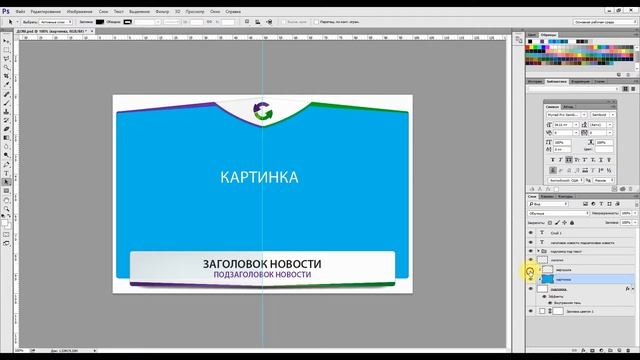
Task: Switch to the История tab
Action: tap(535, 82)
